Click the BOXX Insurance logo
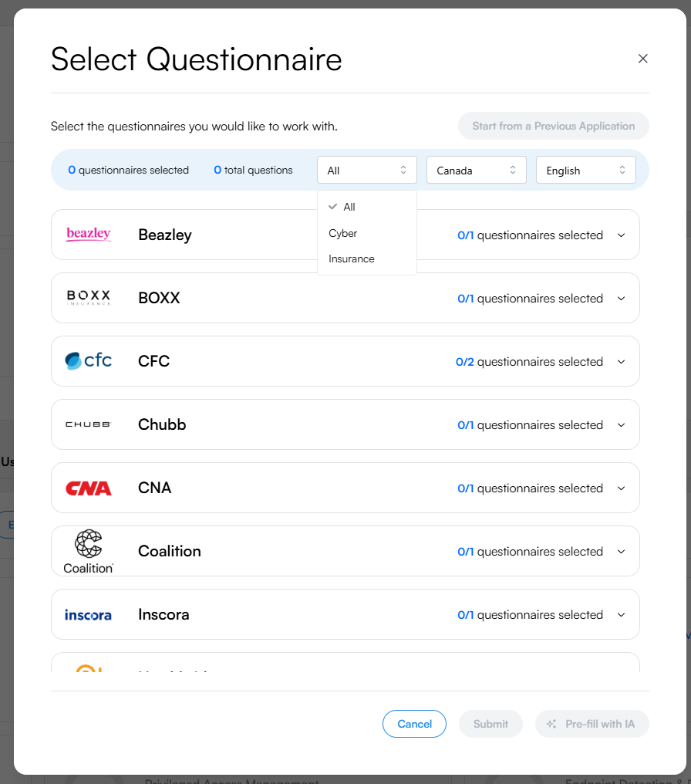 88,298
